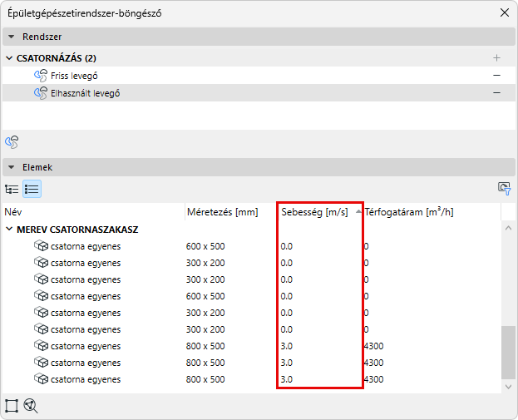The width and height of the screenshot is (518, 420).
Task: Click the Friss levegő fan icon
Action: (41, 76)
